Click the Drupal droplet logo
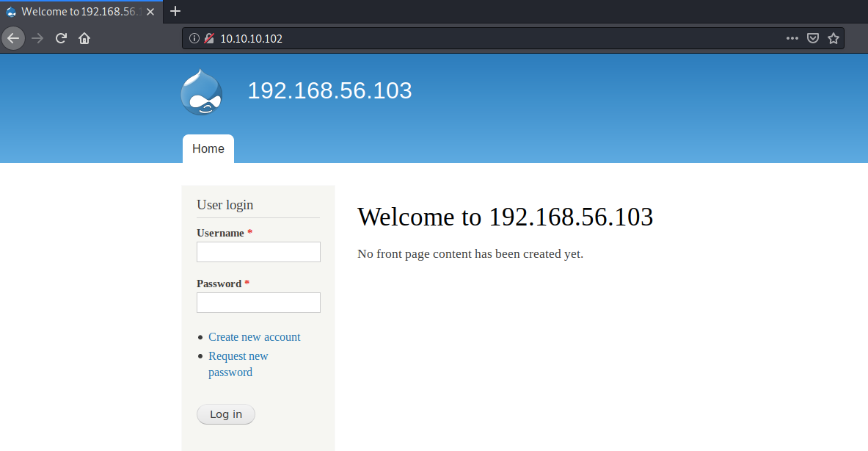This screenshot has height=451, width=868. point(201,92)
